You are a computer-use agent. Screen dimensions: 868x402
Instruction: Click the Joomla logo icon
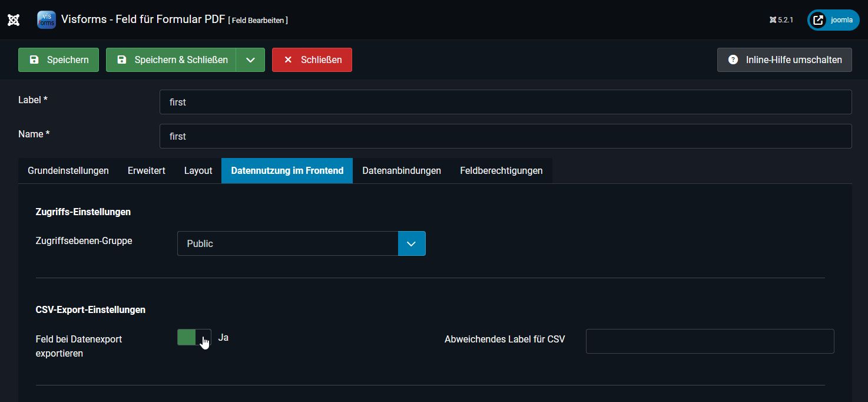point(14,20)
